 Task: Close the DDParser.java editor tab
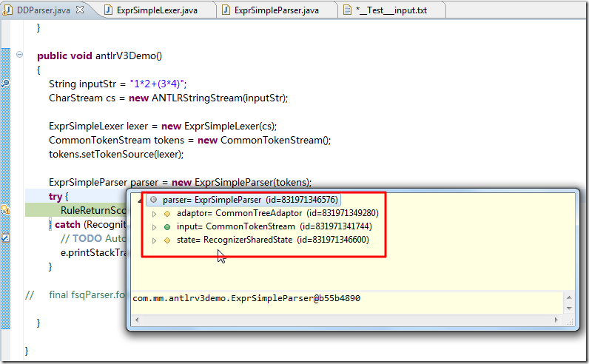(80, 10)
